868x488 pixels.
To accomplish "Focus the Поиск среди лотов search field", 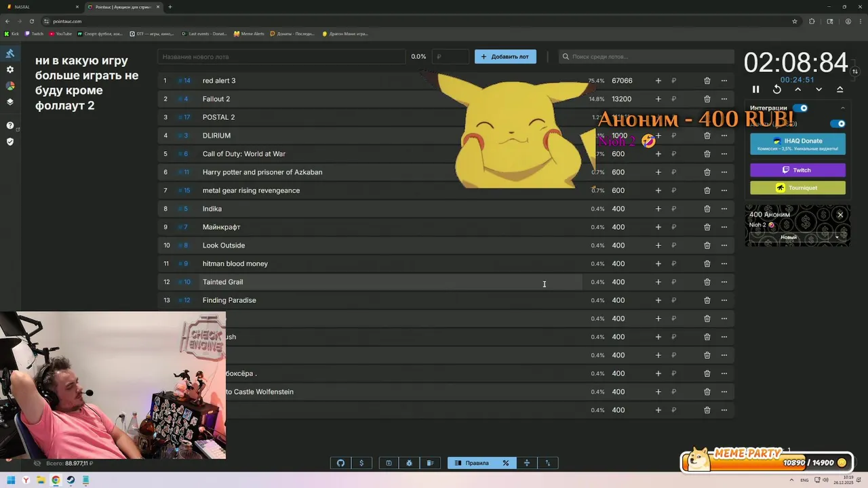I will (x=646, y=57).
